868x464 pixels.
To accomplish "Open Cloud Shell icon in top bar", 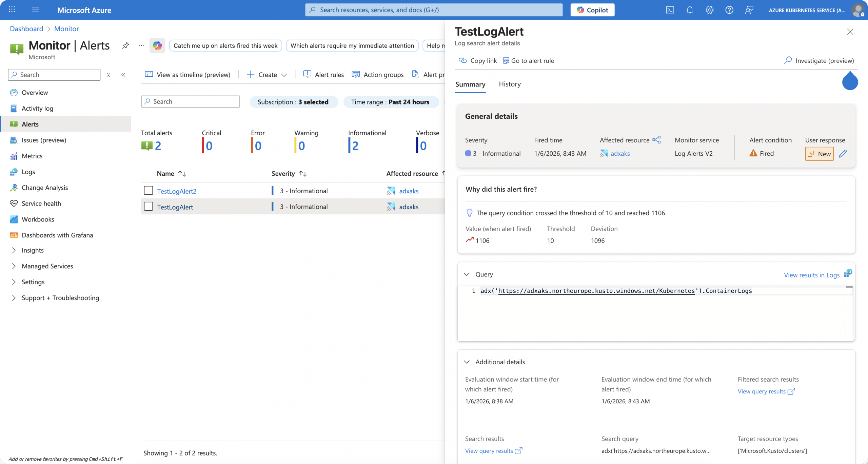I will 670,10.
